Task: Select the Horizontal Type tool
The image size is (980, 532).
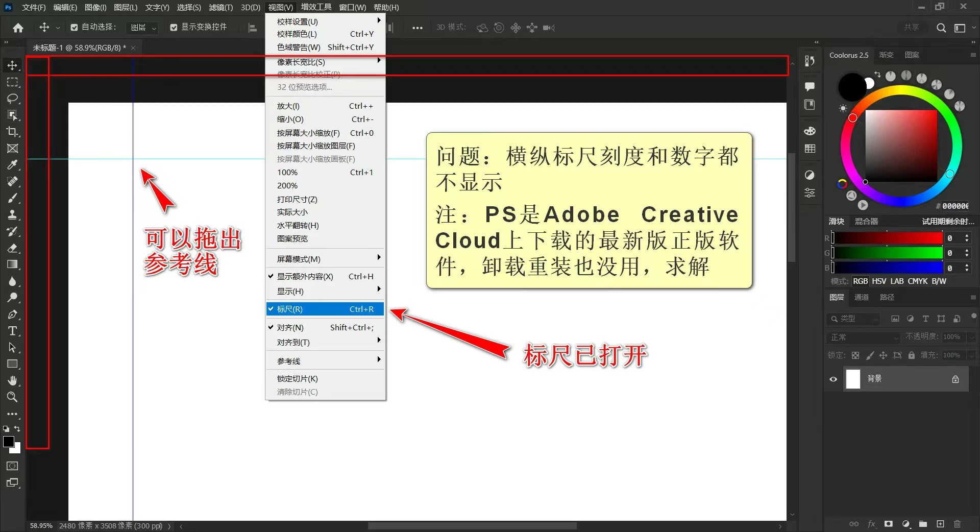Action: coord(12,331)
